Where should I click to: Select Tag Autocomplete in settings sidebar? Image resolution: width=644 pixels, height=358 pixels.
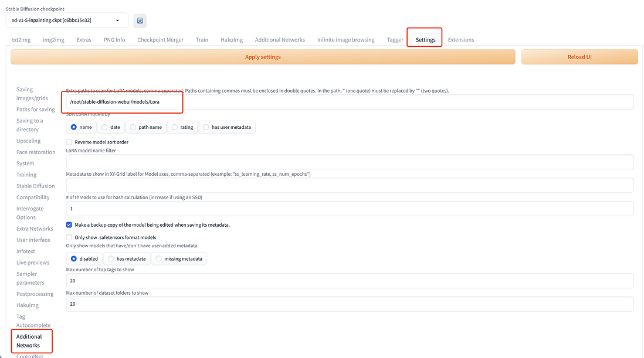coord(33,321)
